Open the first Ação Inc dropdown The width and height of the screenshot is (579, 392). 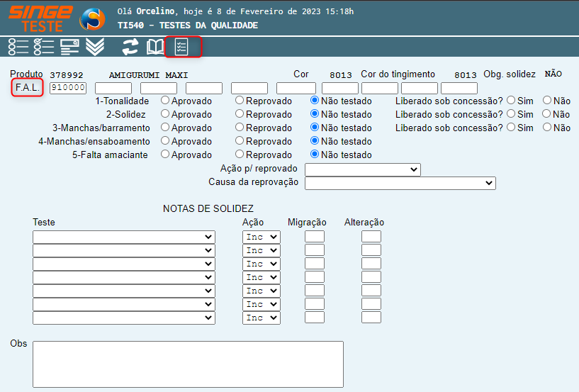(261, 237)
